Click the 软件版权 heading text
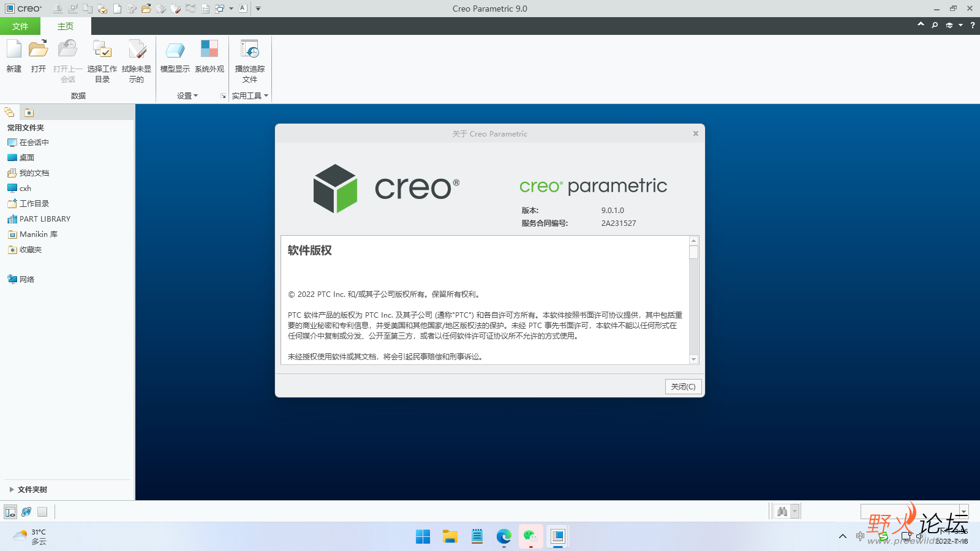The width and height of the screenshot is (980, 551). point(310,250)
